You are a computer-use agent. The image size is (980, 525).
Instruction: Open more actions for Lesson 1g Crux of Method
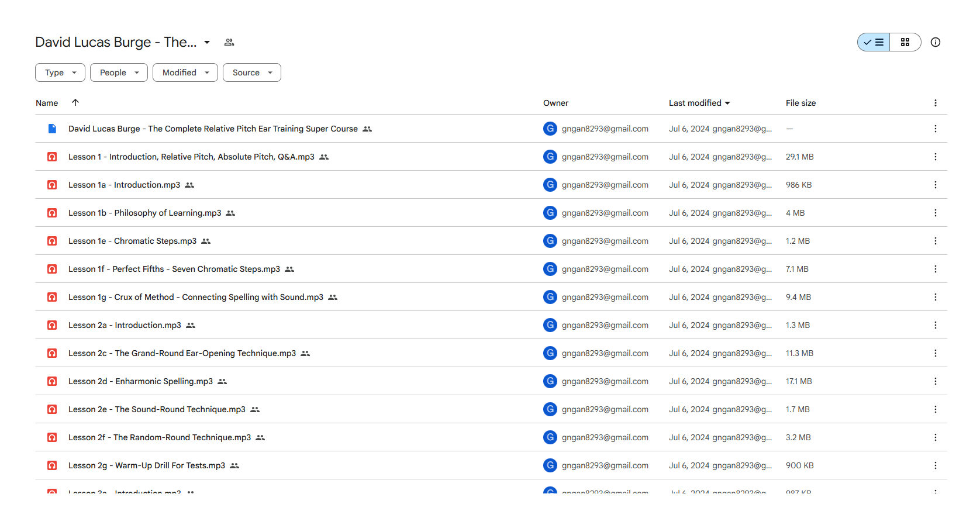click(936, 297)
